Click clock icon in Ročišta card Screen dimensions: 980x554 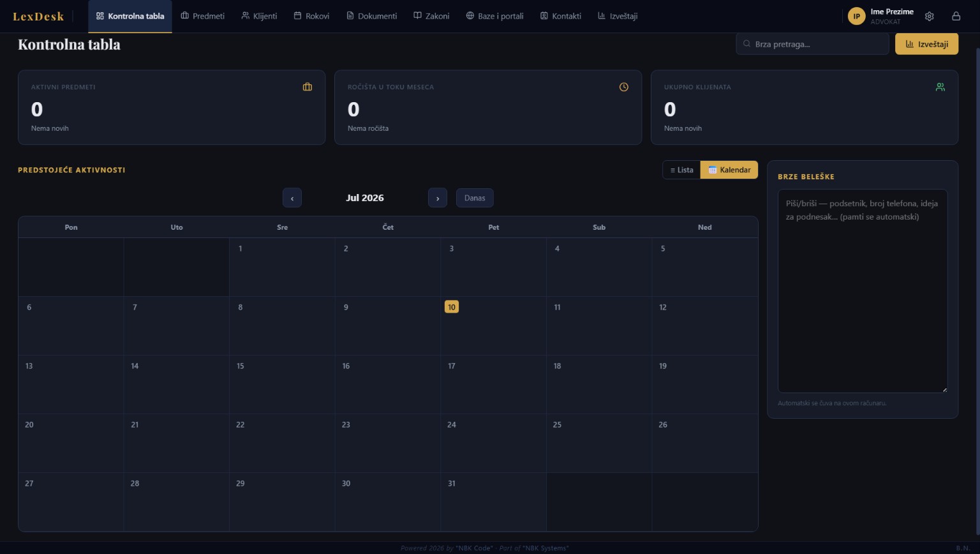(x=624, y=87)
